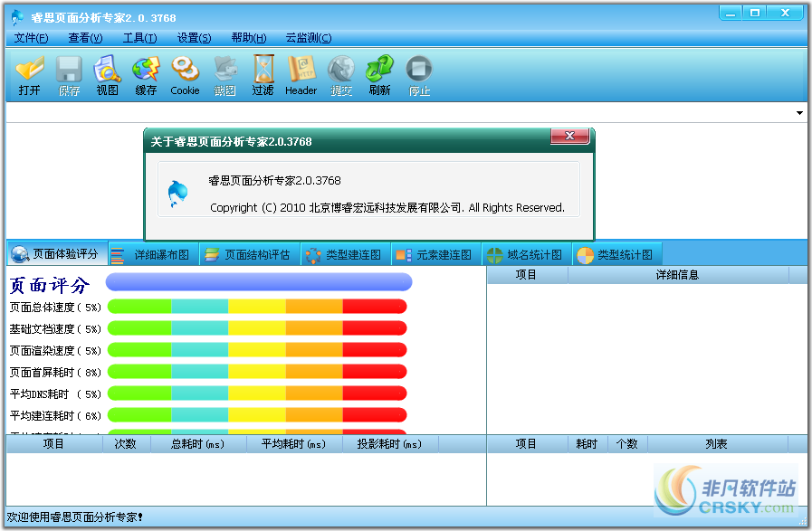Switch to the 域名统计图 tab
Screen dimensions: 812x531
point(527,254)
